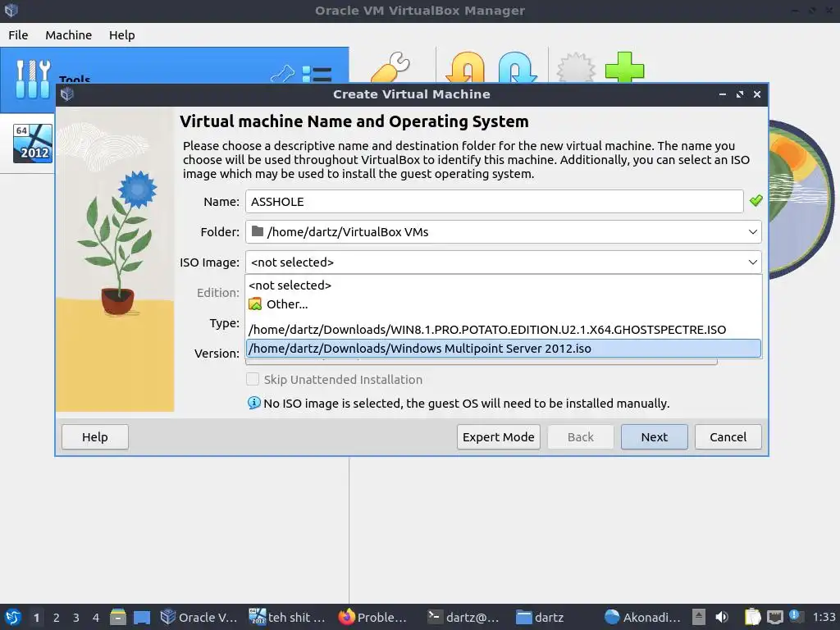Close the Create Virtual Machine dialog
Viewport: 840px width, 630px height.
click(757, 94)
